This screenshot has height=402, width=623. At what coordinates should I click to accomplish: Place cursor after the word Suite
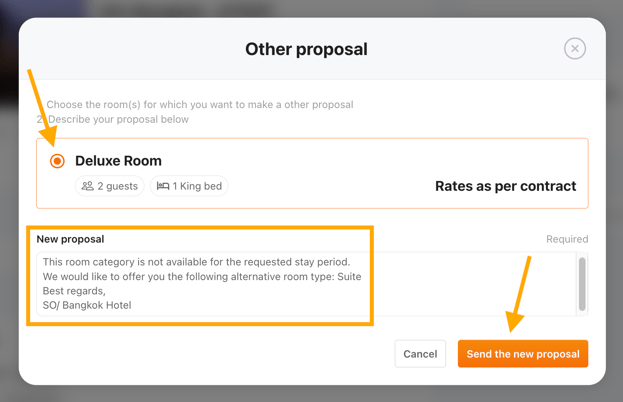362,276
